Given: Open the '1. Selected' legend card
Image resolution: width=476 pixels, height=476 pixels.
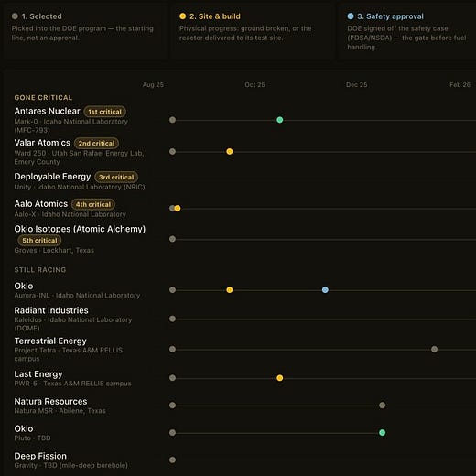Looking at the screenshot, I should (84, 30).
